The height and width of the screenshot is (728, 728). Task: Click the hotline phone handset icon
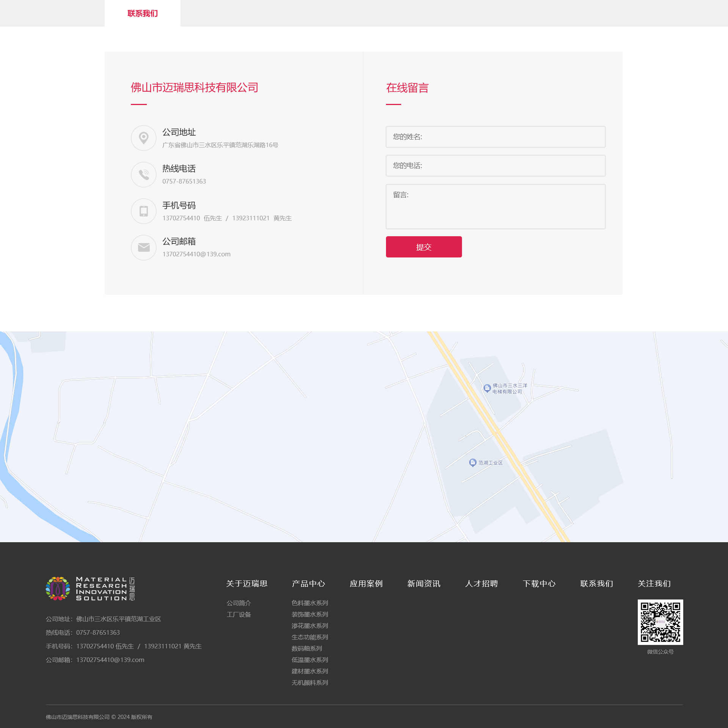[x=143, y=174]
